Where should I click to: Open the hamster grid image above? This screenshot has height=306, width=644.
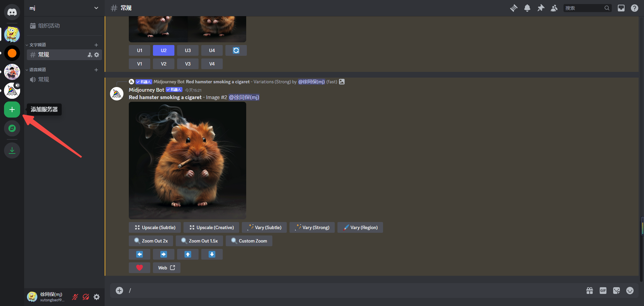187,29
